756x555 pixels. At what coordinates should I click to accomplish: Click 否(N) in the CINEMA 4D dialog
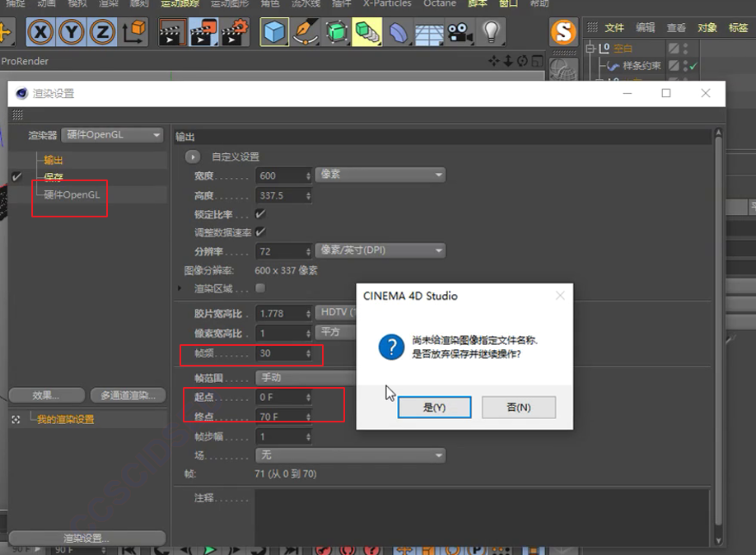click(x=519, y=408)
